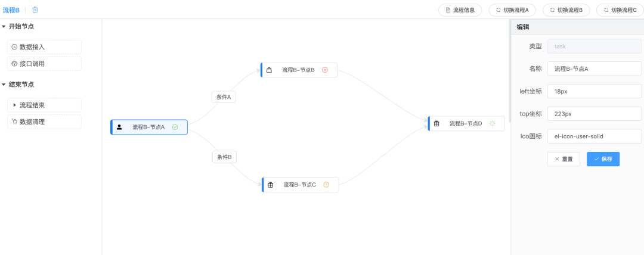
Task: Select the 流程结束 node item
Action: 45,105
